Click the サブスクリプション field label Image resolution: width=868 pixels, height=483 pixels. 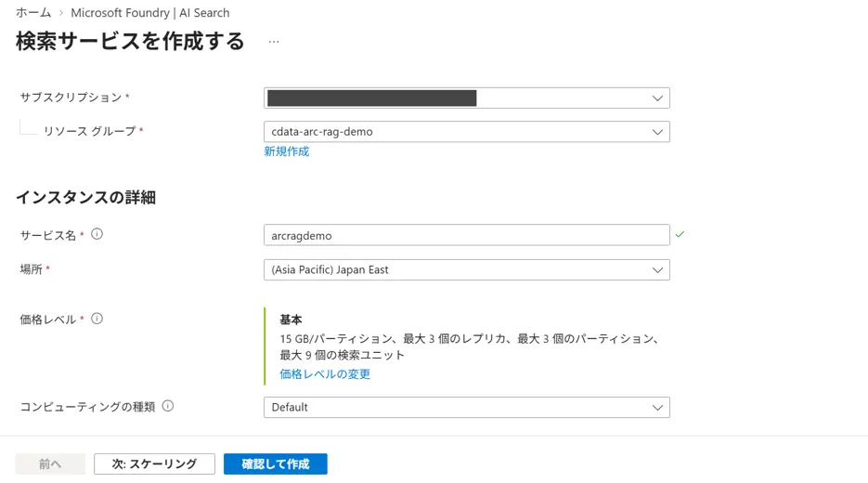point(71,98)
